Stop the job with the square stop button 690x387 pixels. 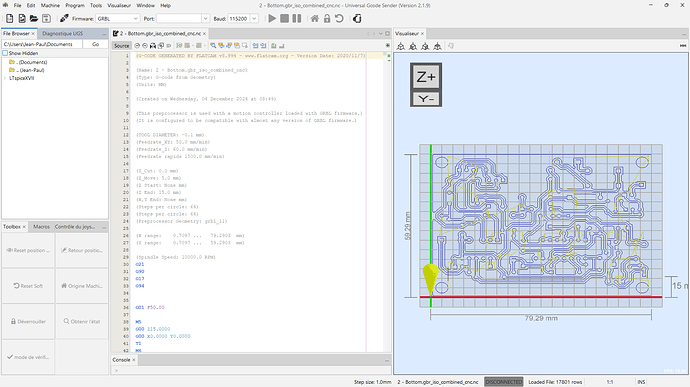tap(285, 18)
